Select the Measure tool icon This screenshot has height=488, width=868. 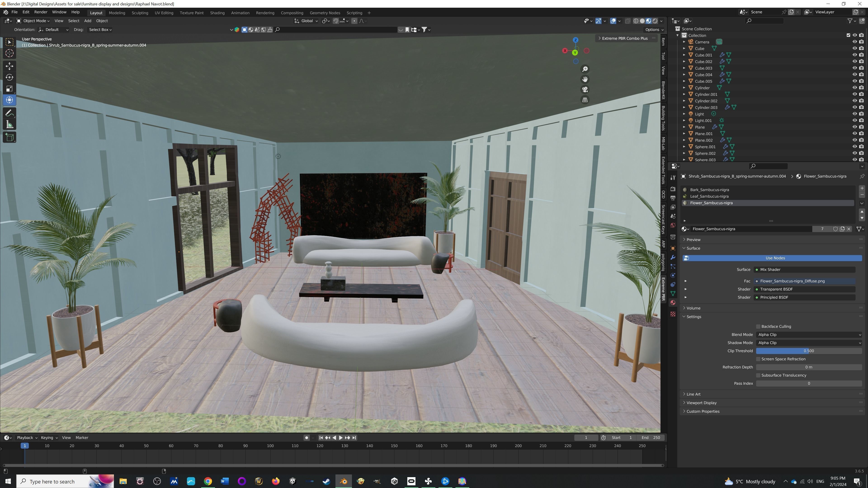click(9, 125)
